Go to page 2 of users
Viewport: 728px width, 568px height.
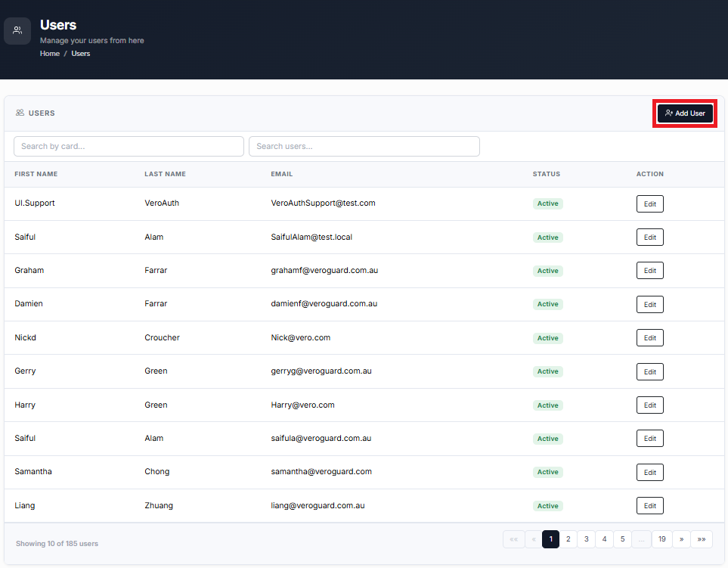click(568, 539)
